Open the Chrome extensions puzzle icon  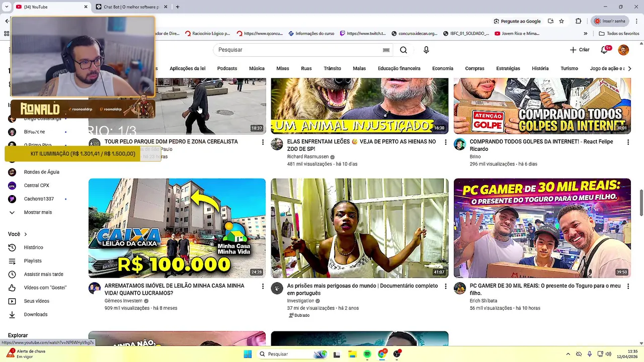578,21
